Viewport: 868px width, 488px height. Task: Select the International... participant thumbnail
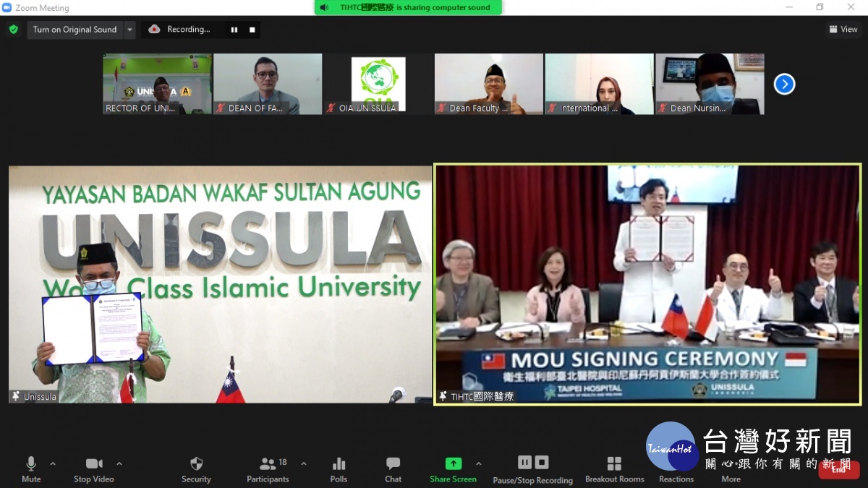(x=600, y=84)
